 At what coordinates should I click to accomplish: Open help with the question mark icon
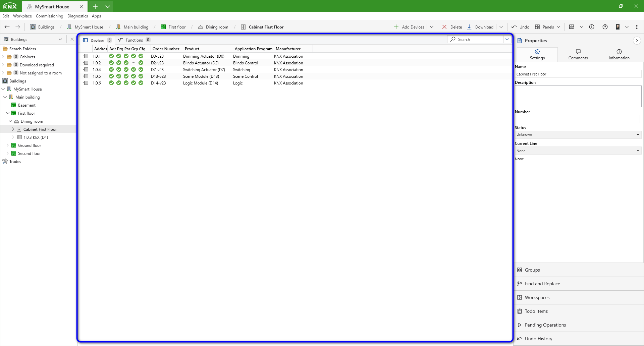point(605,27)
